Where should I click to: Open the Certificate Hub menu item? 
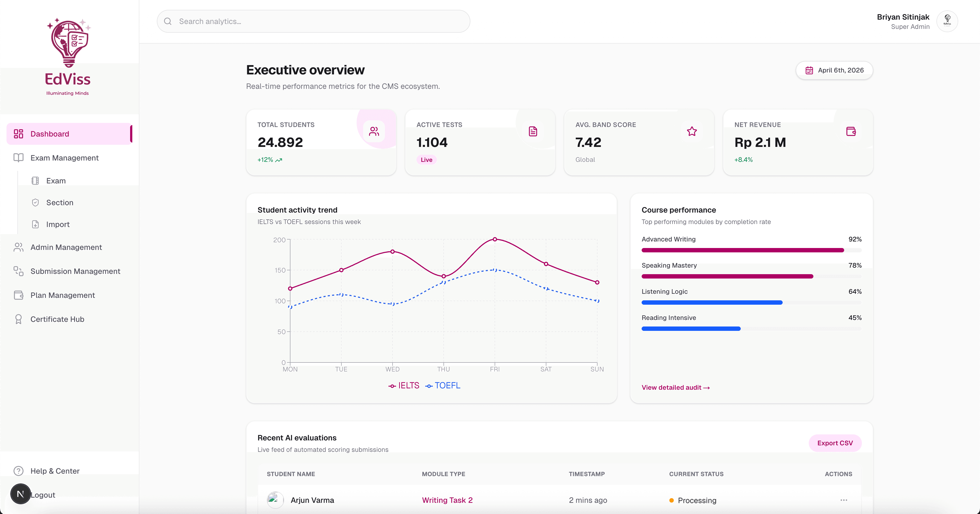[x=57, y=319]
